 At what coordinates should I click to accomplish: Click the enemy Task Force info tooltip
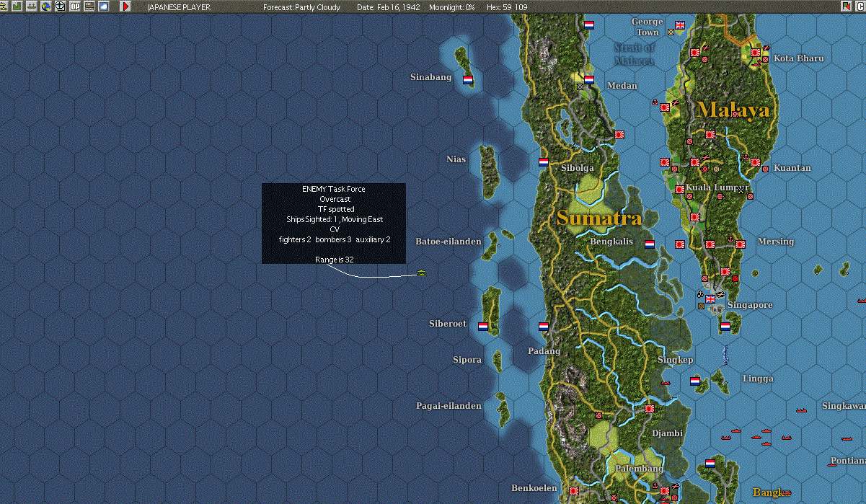334,224
